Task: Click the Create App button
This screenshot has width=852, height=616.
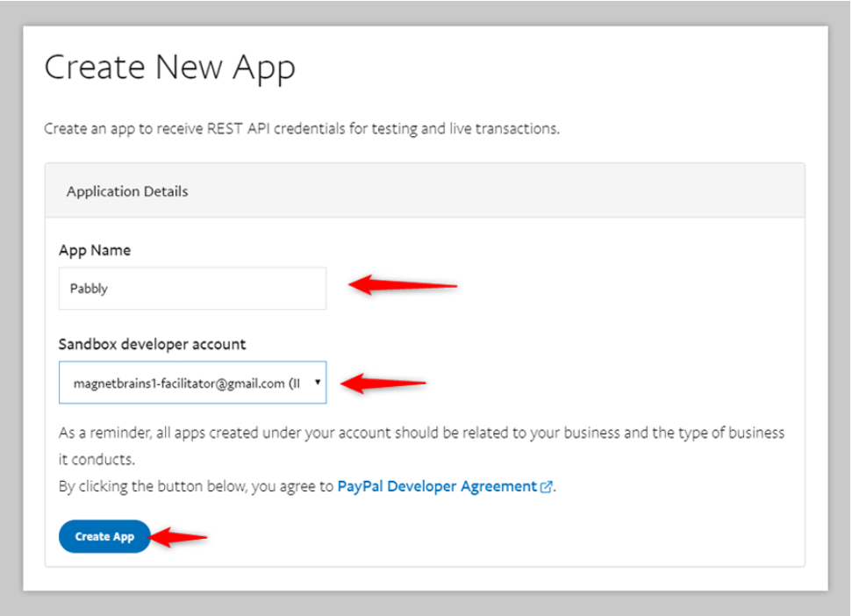Action: (x=104, y=537)
